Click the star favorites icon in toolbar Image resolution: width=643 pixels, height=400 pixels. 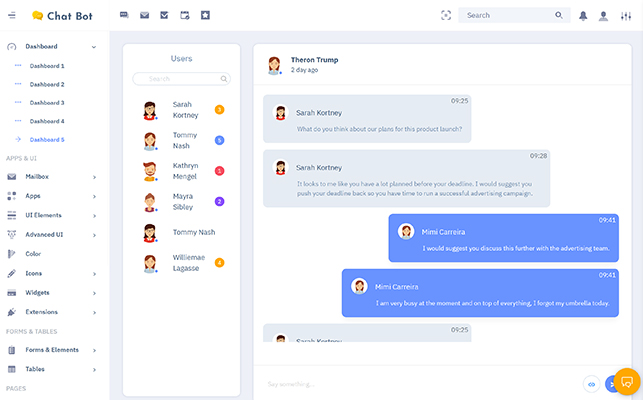click(205, 15)
